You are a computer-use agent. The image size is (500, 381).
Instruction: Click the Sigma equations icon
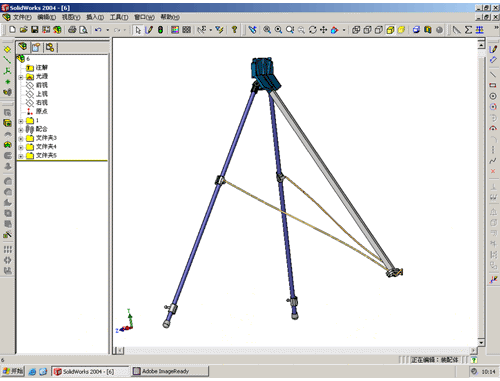pyautogui.click(x=468, y=30)
